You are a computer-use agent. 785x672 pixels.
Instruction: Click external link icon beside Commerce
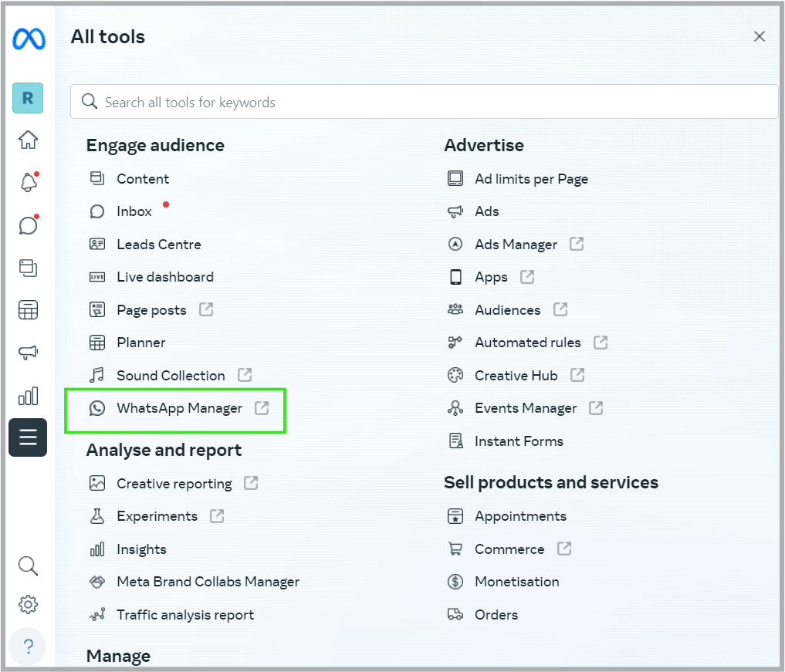(x=564, y=549)
